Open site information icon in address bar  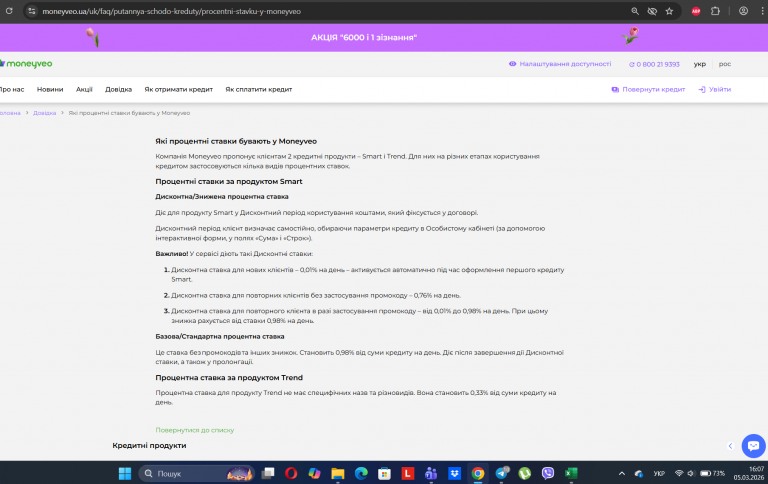point(32,11)
